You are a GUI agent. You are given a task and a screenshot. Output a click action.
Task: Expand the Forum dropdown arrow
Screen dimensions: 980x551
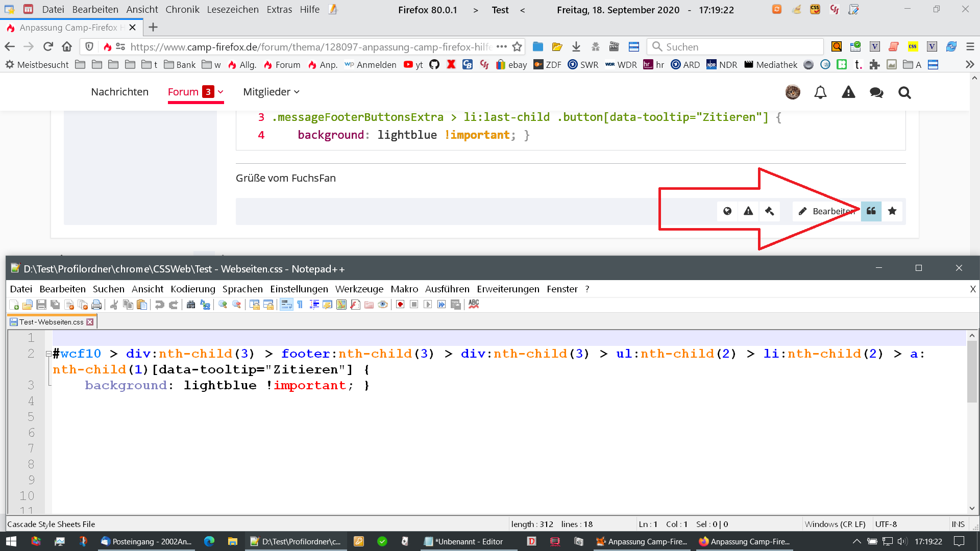pos(220,92)
